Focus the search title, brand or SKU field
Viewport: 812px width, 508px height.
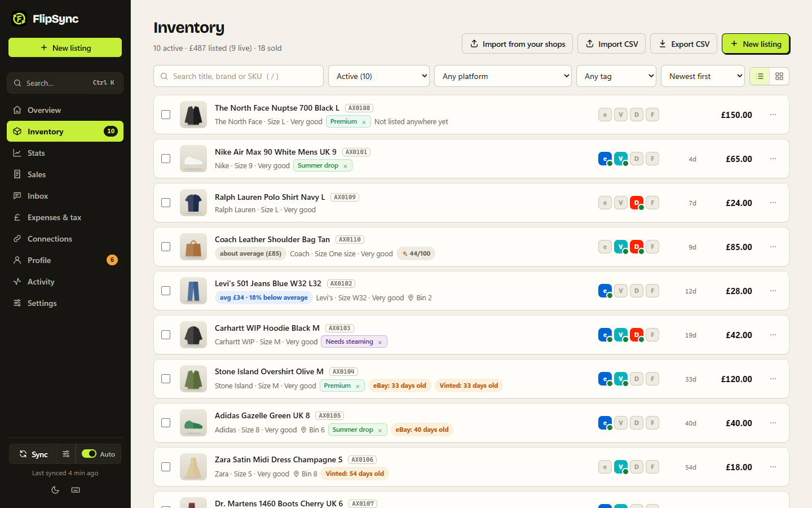pyautogui.click(x=239, y=76)
